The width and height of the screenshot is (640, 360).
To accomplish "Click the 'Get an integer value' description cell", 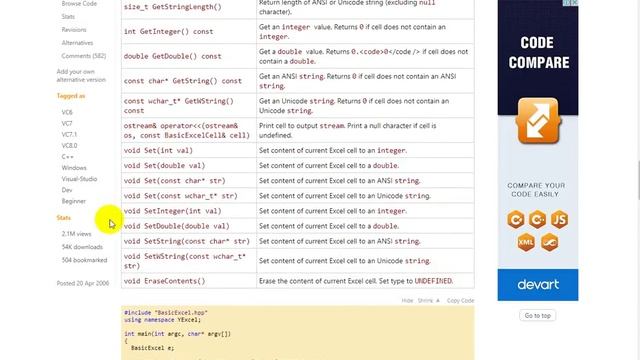I will (x=365, y=31).
